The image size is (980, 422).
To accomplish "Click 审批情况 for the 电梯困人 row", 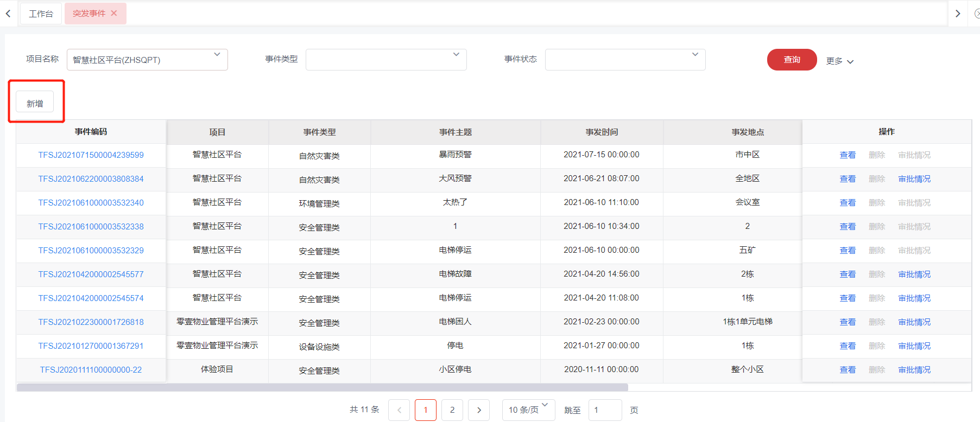I will click(x=914, y=322).
